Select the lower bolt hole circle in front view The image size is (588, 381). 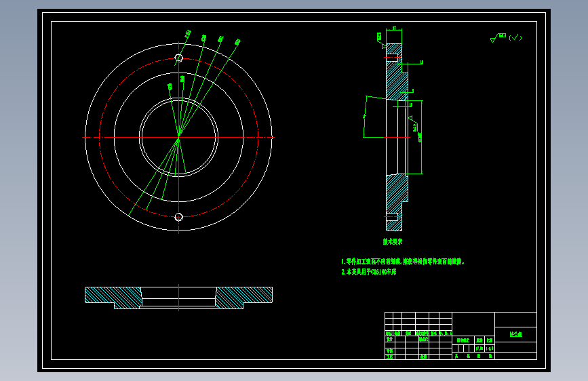click(179, 217)
